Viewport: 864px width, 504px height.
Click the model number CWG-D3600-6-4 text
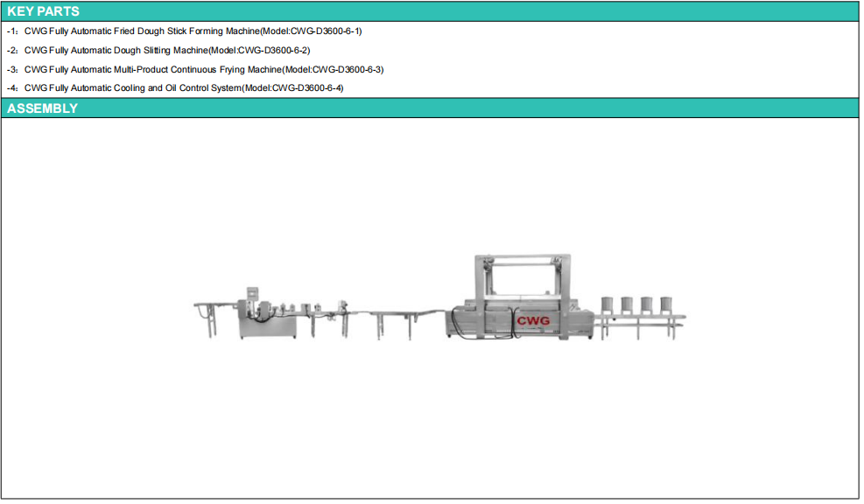click(307, 88)
